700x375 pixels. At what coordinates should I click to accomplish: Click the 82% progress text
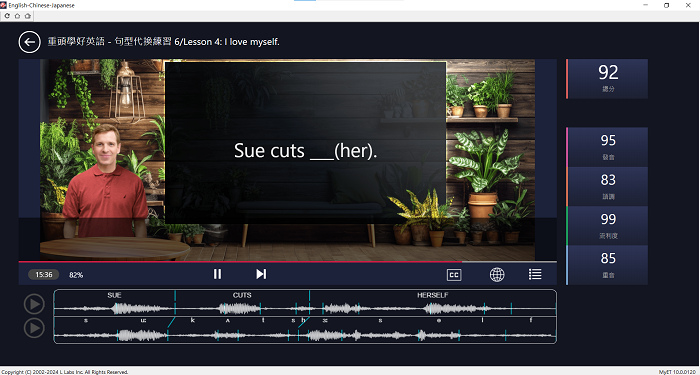click(76, 275)
